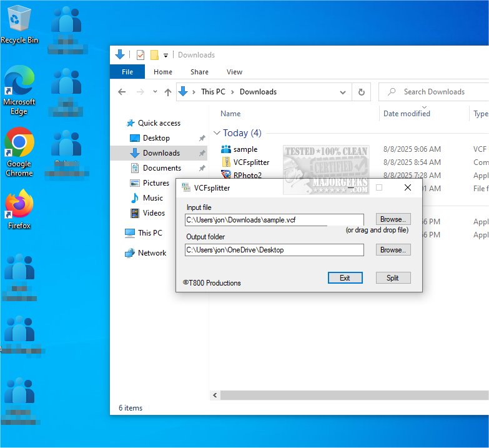489x448 pixels.
Task: Click the Properties checkmark icon in Explorer title bar
Action: tap(141, 55)
